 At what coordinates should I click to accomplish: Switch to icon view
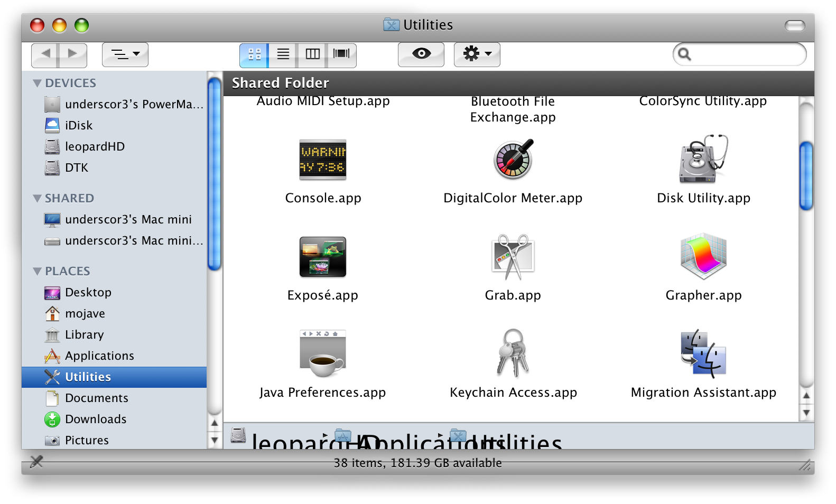tap(254, 55)
